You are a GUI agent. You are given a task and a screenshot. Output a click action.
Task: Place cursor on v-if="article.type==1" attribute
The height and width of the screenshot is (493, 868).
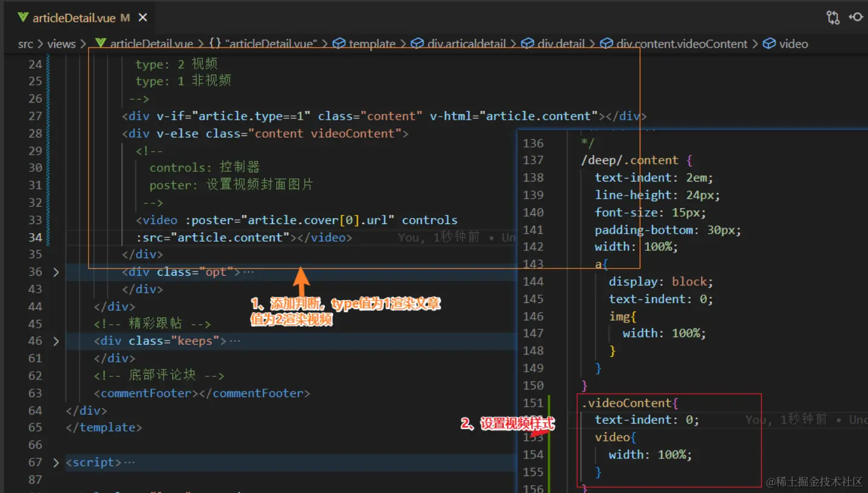point(234,116)
